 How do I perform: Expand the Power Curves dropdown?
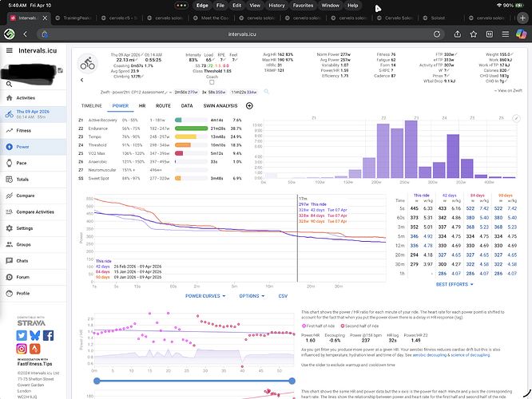click(205, 295)
